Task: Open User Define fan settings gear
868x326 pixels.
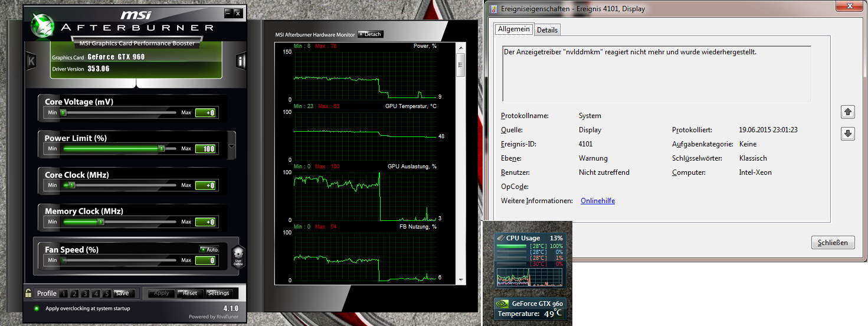Action: coord(239,258)
